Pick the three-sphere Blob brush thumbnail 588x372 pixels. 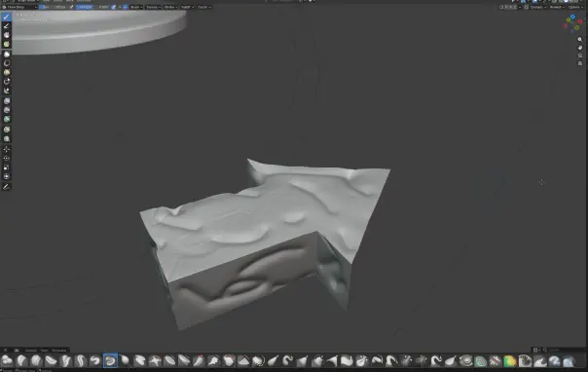coord(7,360)
